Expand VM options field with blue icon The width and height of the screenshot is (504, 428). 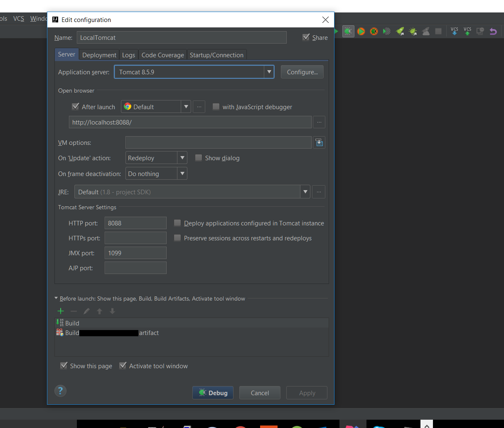pyautogui.click(x=319, y=142)
